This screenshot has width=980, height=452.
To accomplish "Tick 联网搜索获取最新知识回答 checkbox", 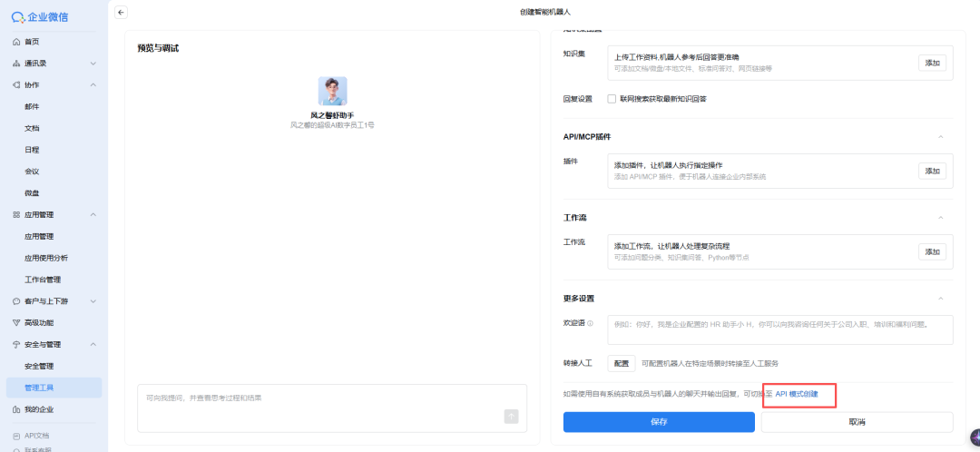I will [x=612, y=99].
